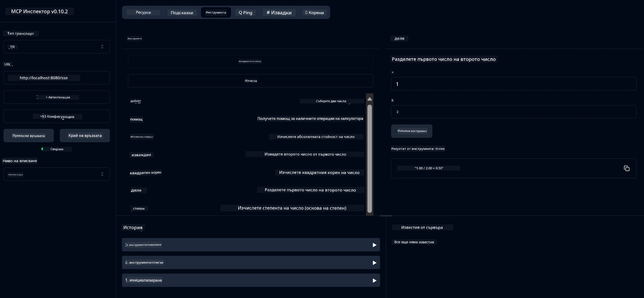This screenshot has width=644, height=298.
Task: Copy the tool result to clipboard
Action: point(626,168)
